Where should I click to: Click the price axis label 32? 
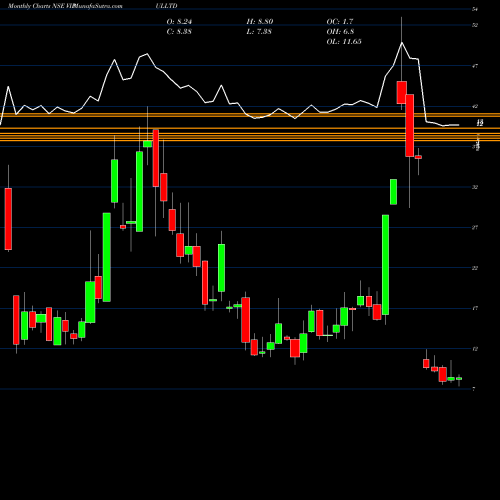475,187
